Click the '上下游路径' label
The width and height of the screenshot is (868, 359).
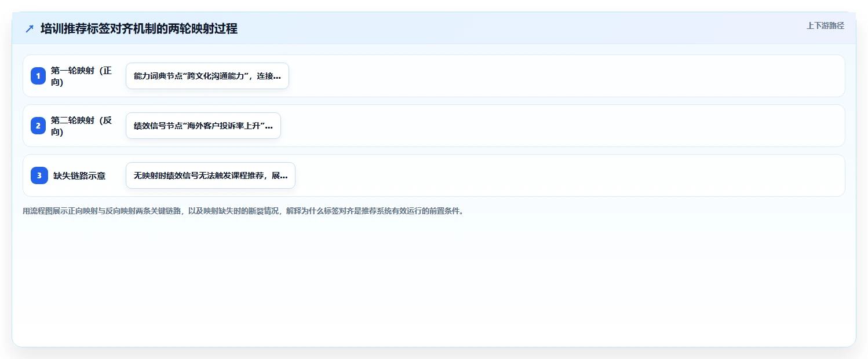pos(825,25)
